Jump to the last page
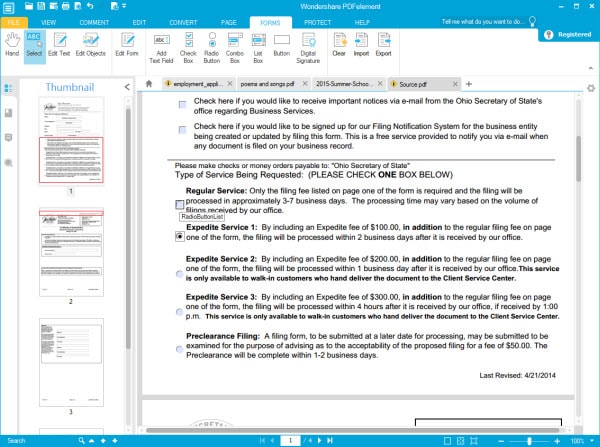600x447 pixels. (x=330, y=441)
